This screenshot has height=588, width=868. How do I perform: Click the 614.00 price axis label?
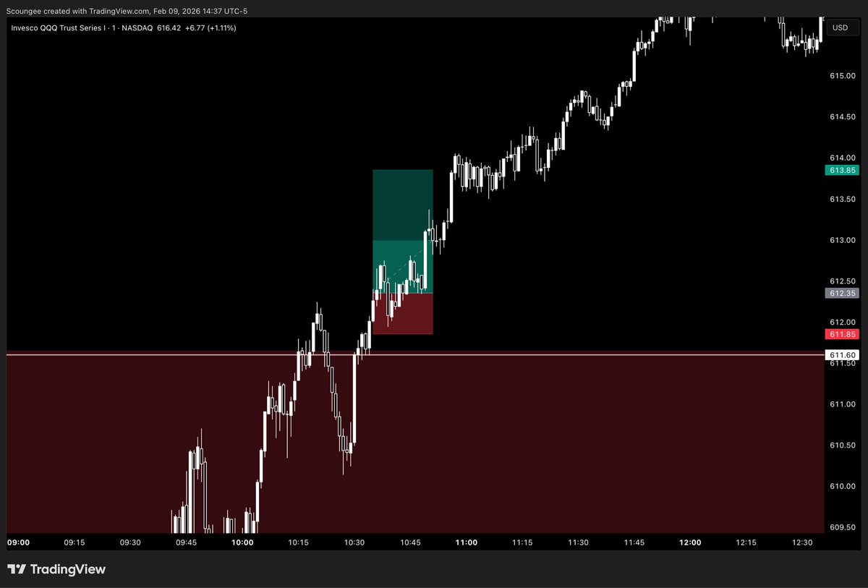(x=842, y=158)
